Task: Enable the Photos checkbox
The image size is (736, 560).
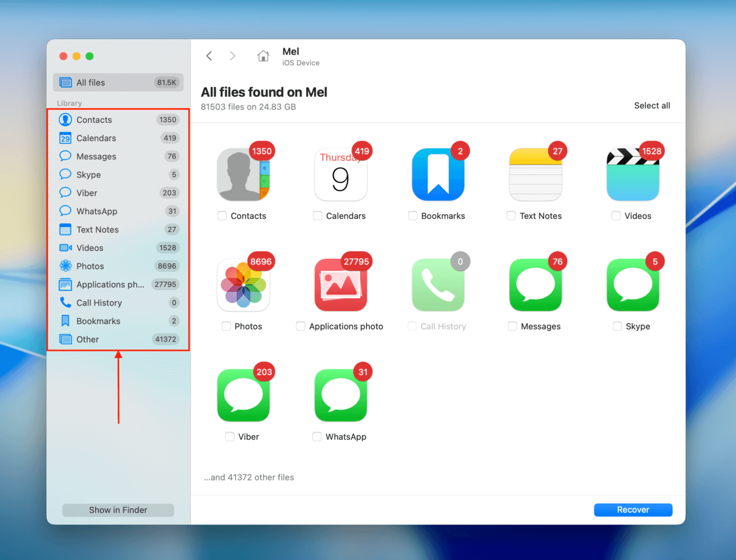Action: pos(226,326)
